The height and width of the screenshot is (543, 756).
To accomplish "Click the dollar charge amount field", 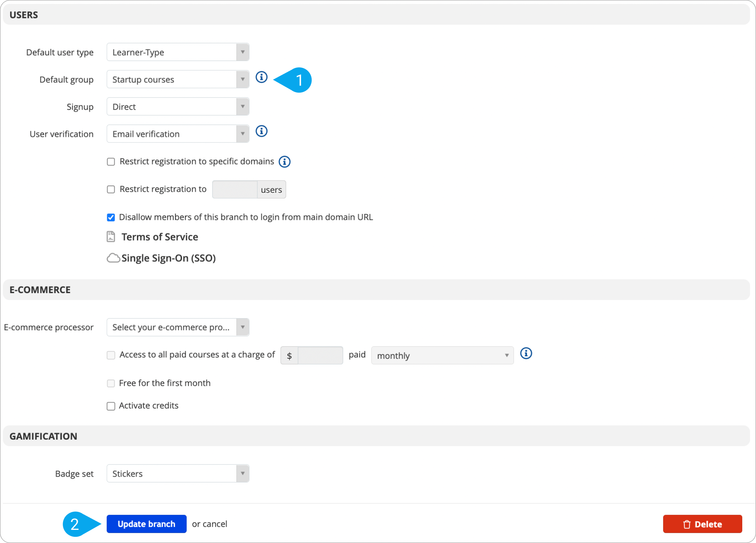I will (320, 356).
